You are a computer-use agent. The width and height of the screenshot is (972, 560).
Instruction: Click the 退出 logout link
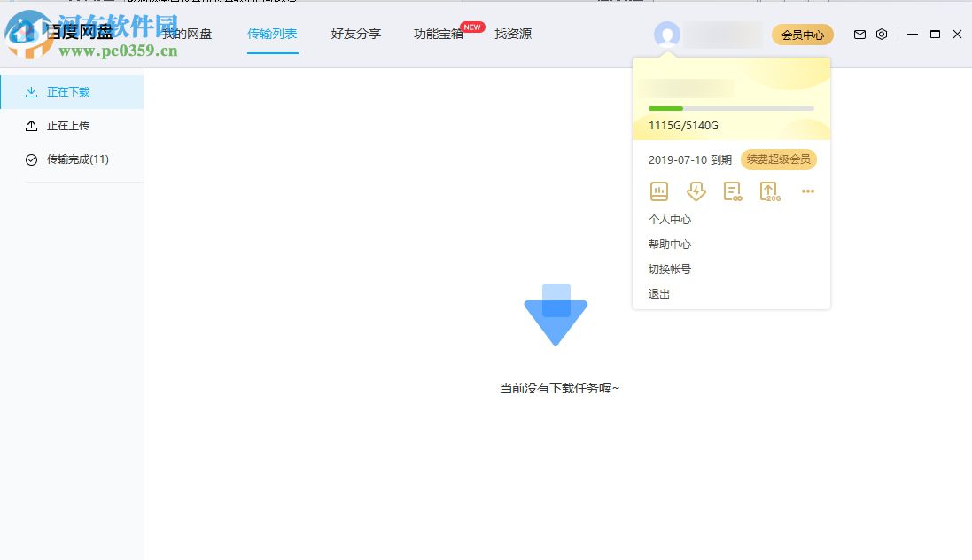point(658,293)
